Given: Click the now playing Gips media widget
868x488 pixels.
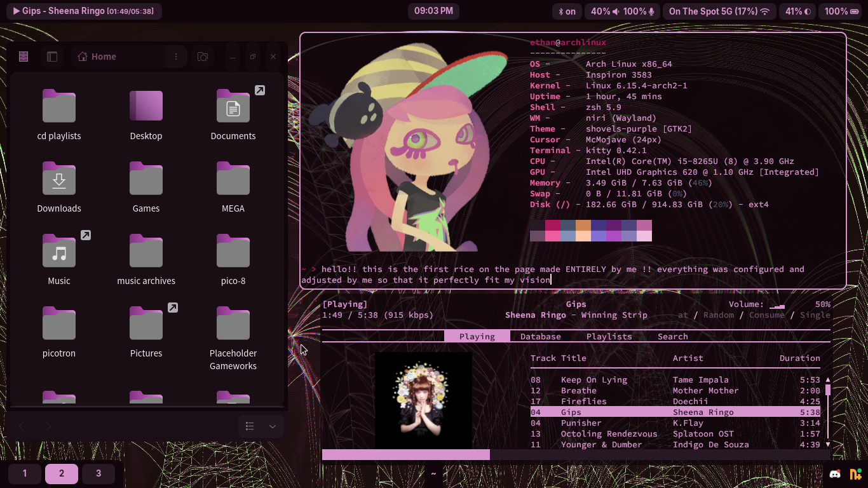Looking at the screenshot, I should (84, 11).
